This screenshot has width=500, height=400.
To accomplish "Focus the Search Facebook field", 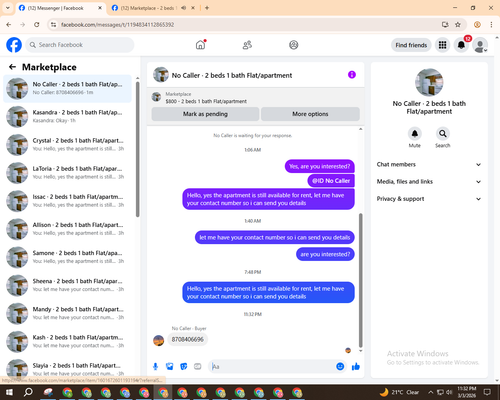I will 80,45.
